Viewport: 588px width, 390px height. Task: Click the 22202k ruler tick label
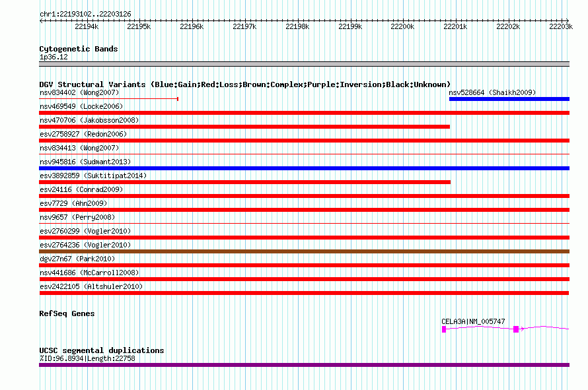tap(508, 26)
